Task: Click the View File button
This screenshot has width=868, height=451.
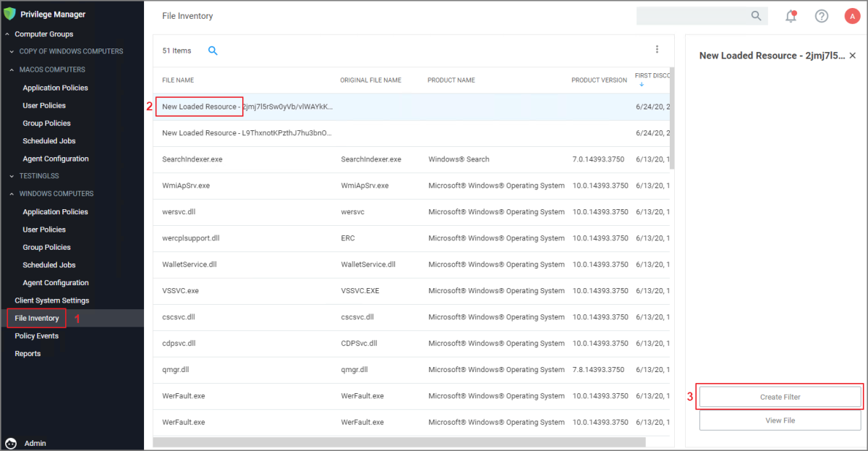Action: [780, 420]
